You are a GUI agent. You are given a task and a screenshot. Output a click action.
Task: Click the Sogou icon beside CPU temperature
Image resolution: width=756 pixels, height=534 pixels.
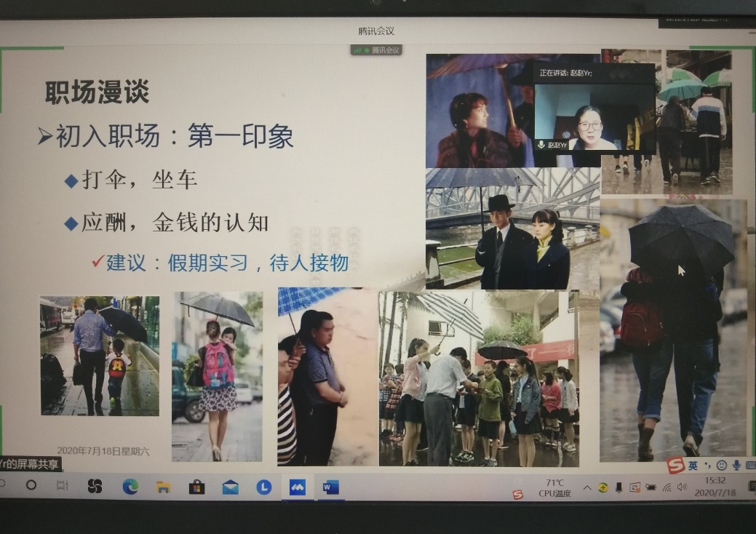(518, 495)
